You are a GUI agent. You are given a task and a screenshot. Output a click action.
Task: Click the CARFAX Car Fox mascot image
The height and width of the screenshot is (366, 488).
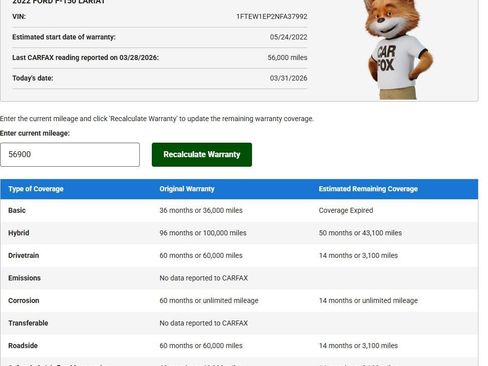(397, 49)
